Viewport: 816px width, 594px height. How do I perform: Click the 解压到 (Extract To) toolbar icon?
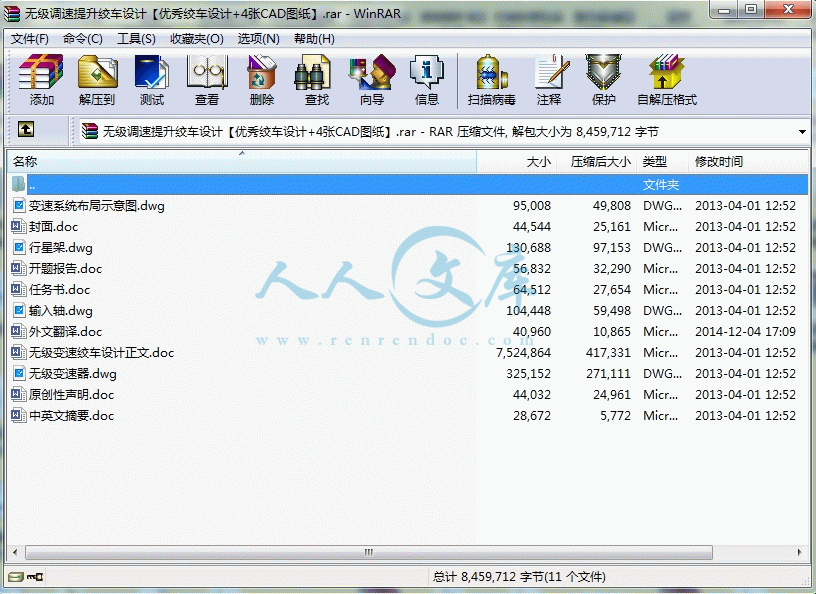point(97,72)
